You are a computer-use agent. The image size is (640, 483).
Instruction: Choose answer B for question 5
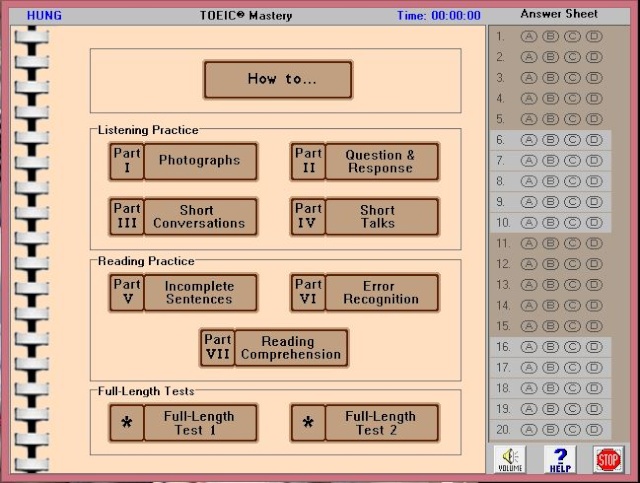pos(550,119)
